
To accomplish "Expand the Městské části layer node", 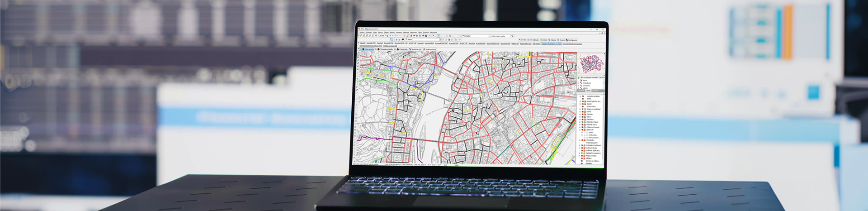I will 580,122.
